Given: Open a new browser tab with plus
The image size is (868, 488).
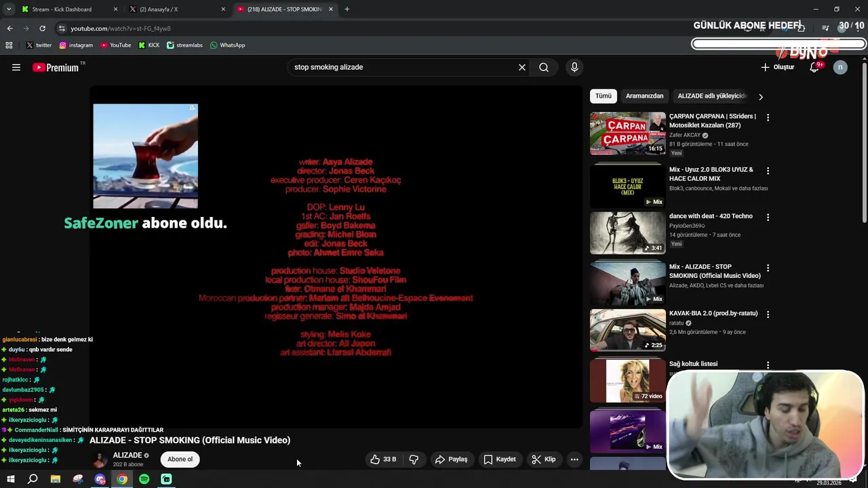Looking at the screenshot, I should (347, 9).
